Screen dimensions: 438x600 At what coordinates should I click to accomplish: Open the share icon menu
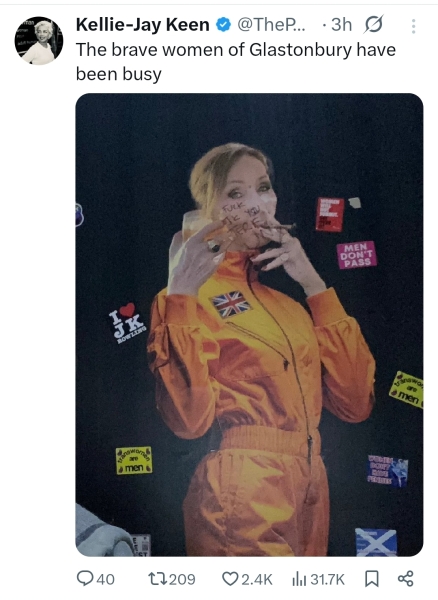click(406, 579)
